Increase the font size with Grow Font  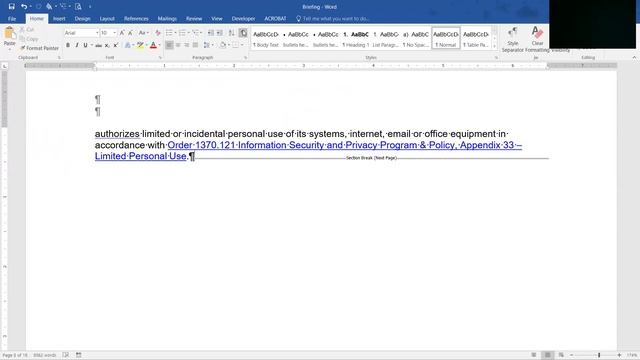122,33
